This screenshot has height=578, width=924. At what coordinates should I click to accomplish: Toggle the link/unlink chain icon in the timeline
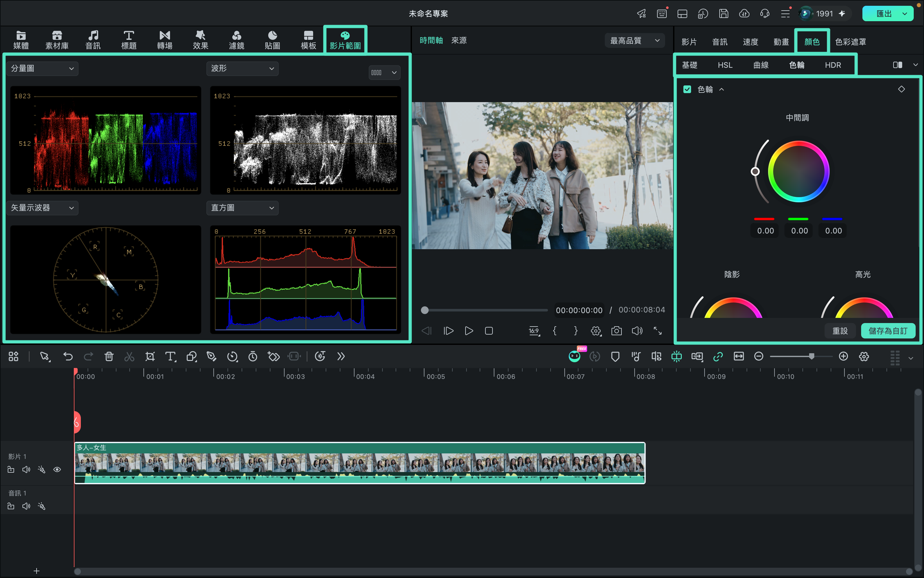[x=718, y=357]
